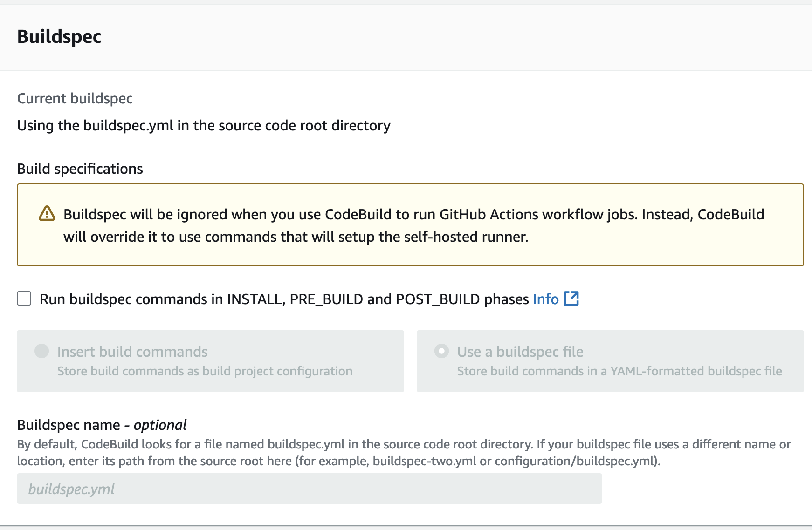The height and width of the screenshot is (530, 812).
Task: Click the warning triangle icon in the alert
Action: point(47,214)
